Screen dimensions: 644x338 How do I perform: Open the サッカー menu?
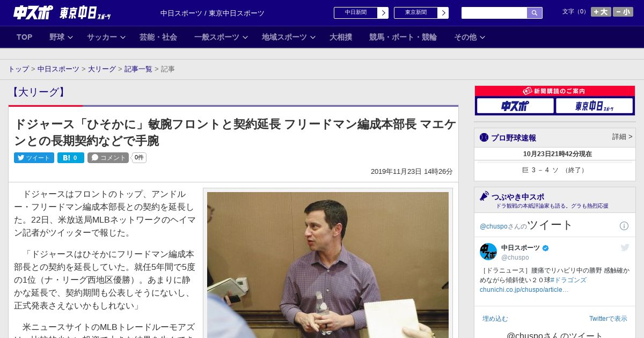[102, 37]
